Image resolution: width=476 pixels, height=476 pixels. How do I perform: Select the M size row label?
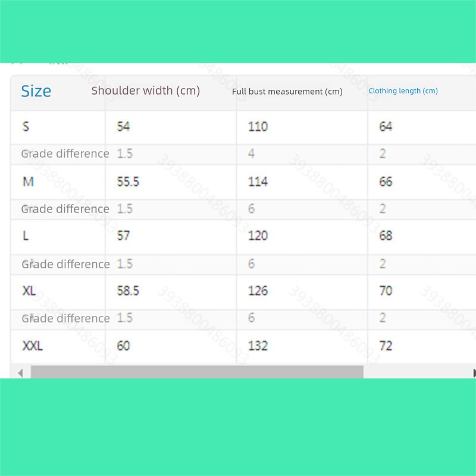[x=28, y=181]
